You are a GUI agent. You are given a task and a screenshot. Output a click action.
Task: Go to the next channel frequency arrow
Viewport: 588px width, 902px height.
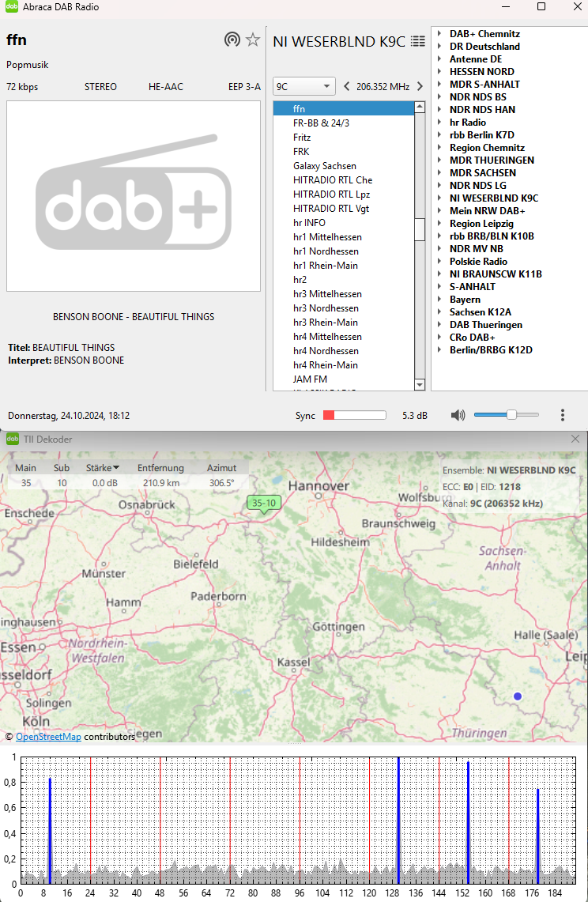click(420, 86)
